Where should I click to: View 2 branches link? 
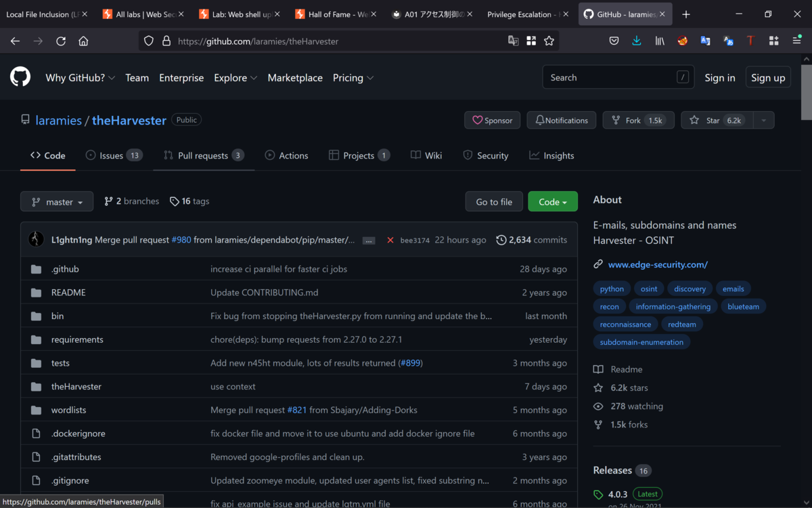click(132, 201)
